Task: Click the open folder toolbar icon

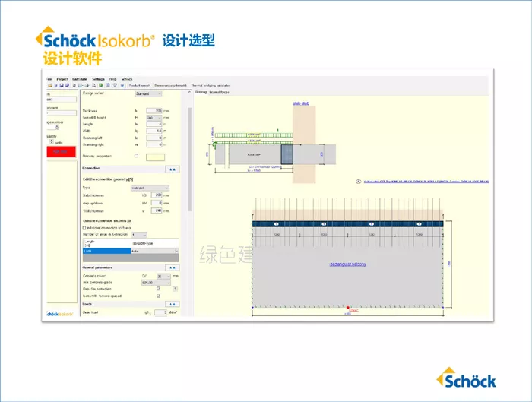Action: (50, 85)
